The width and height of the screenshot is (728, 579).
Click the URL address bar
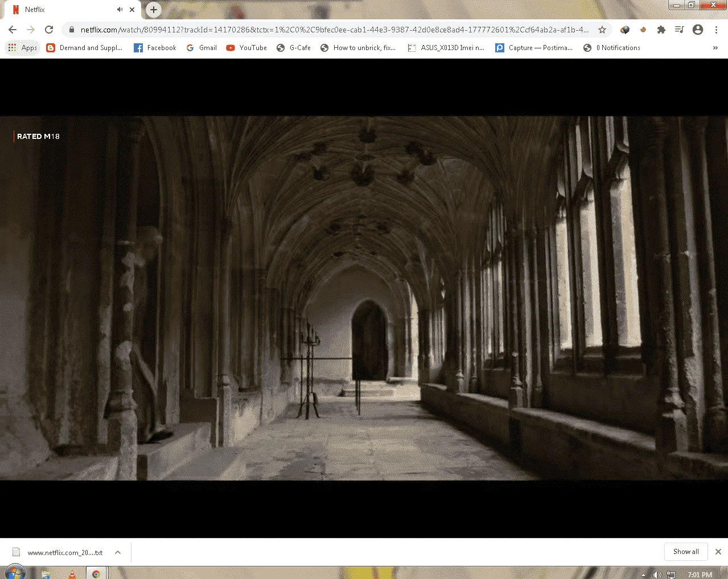point(335,30)
